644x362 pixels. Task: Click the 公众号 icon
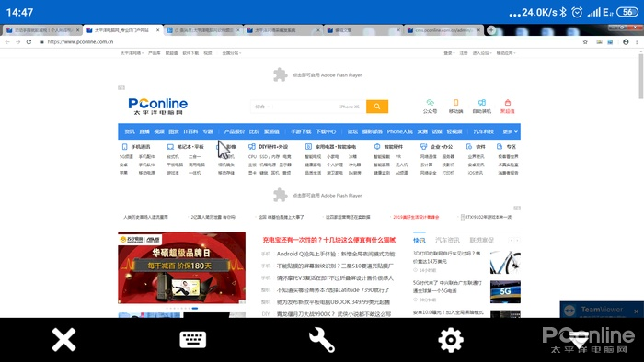[x=430, y=106]
